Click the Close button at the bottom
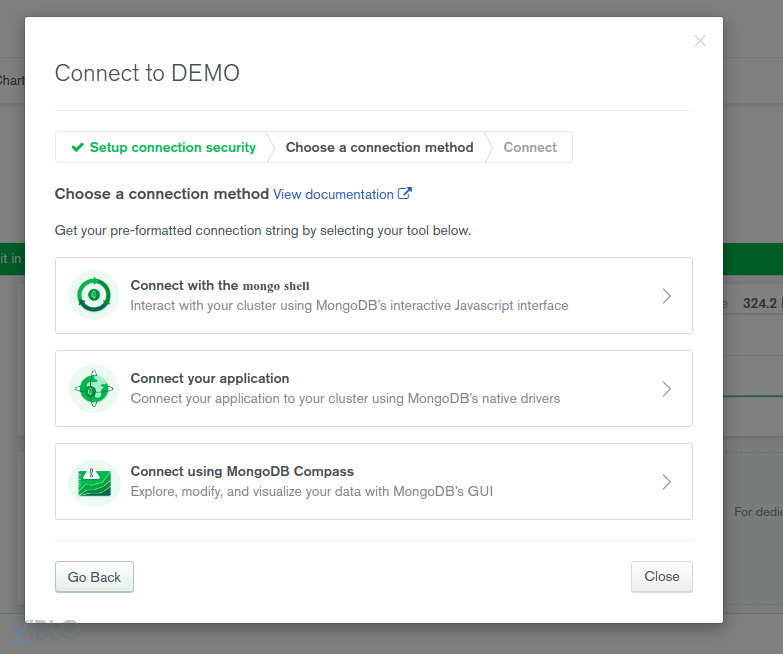Screen dimensions: 783x654 pos(661,577)
